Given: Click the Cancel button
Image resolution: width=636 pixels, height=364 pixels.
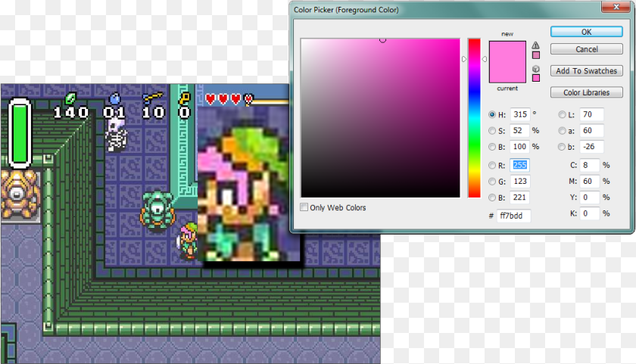Looking at the screenshot, I should [587, 49].
